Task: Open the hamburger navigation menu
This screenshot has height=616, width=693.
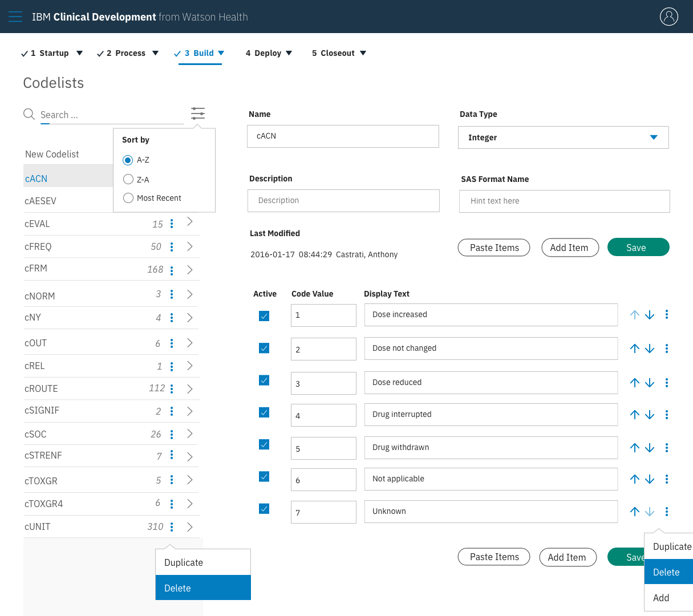Action: pos(15,17)
